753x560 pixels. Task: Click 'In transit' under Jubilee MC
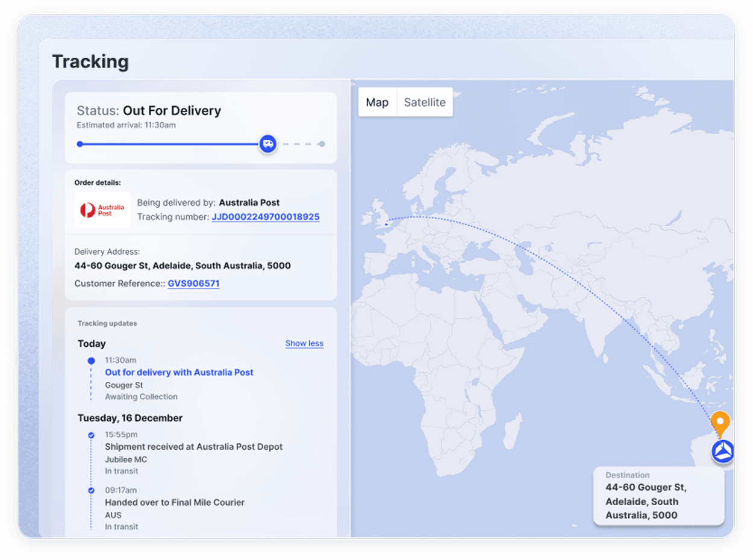point(121,471)
